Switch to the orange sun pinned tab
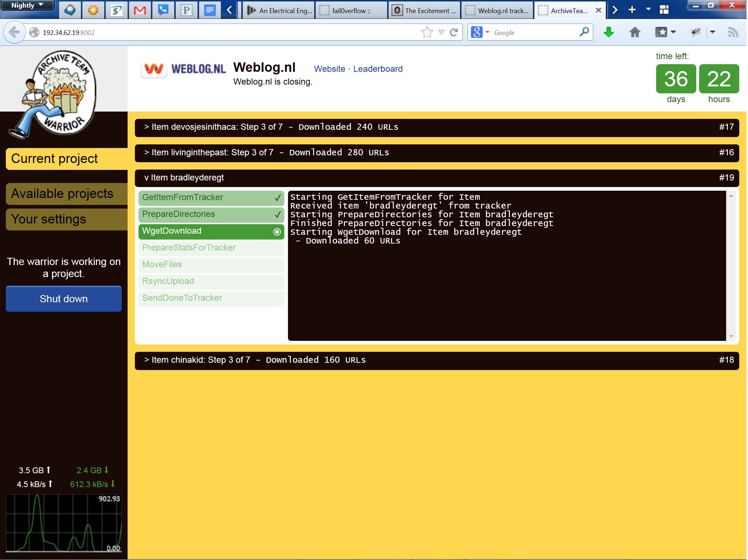This screenshot has height=560, width=748. pos(93,10)
